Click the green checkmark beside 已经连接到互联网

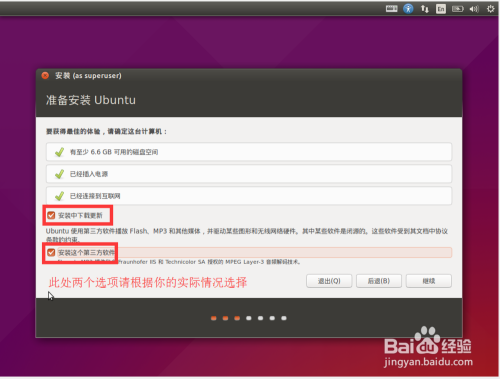[x=60, y=196]
